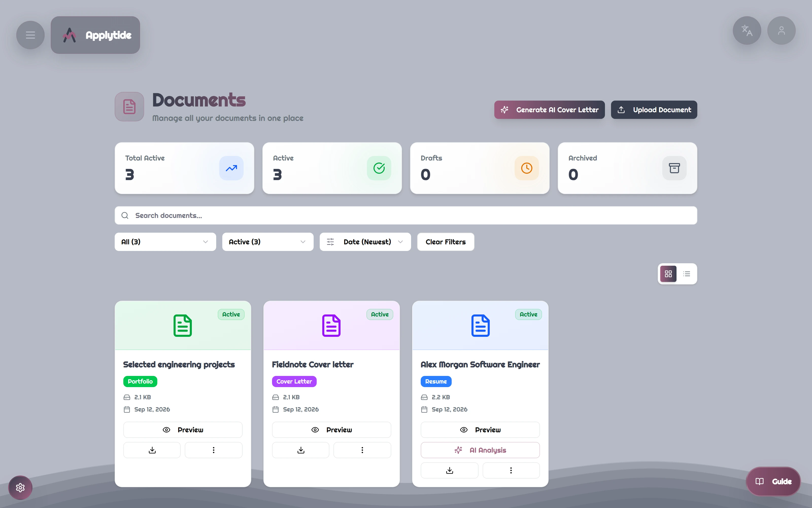Click the Archived box icon
Screen dimensions: 812x508
674,168
